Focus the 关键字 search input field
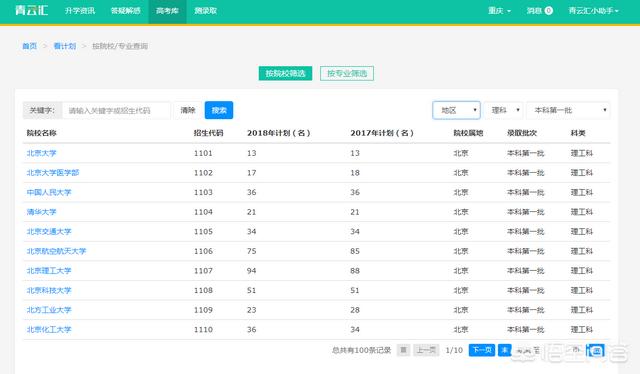640x374 pixels. (x=116, y=110)
